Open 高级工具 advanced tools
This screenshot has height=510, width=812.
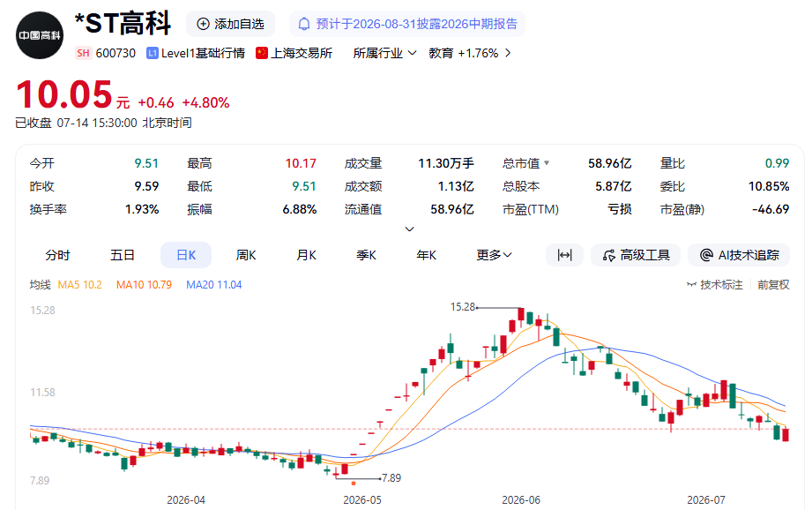click(636, 255)
